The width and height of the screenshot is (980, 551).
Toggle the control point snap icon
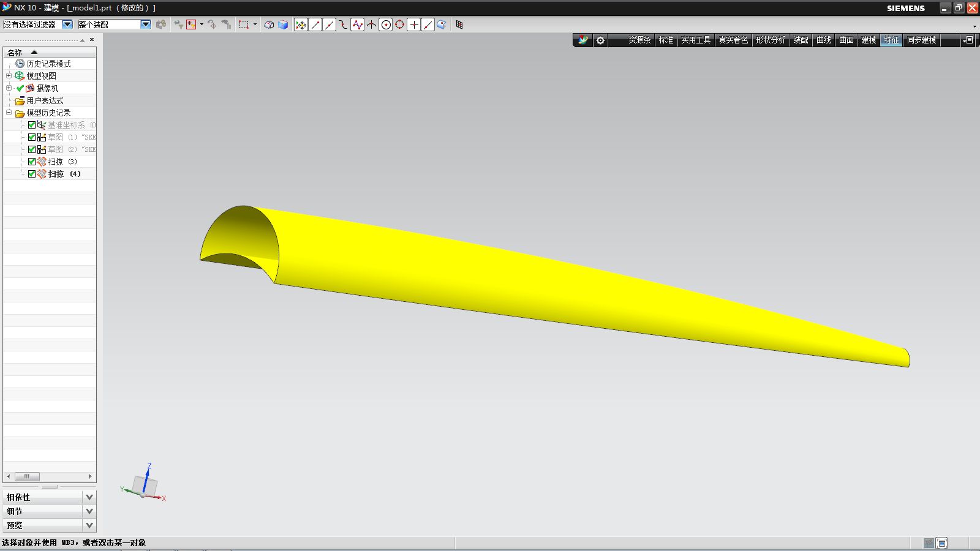click(343, 24)
